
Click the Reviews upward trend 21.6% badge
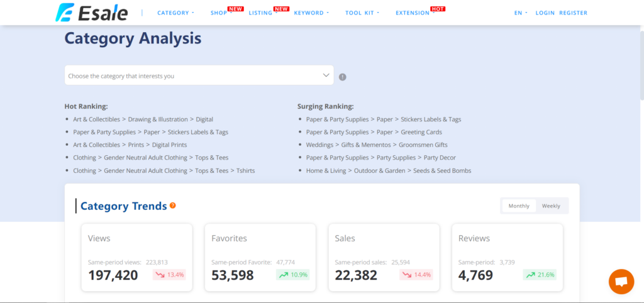540,275
